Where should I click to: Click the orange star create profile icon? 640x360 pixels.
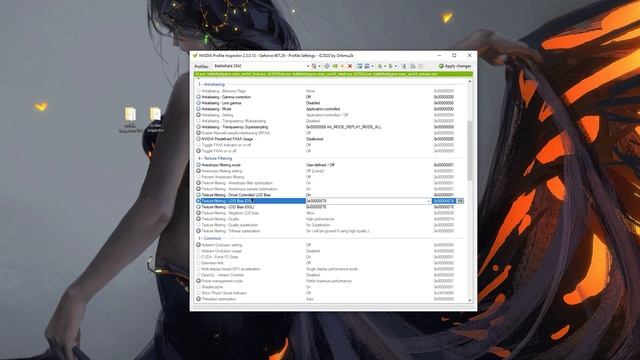342,66
